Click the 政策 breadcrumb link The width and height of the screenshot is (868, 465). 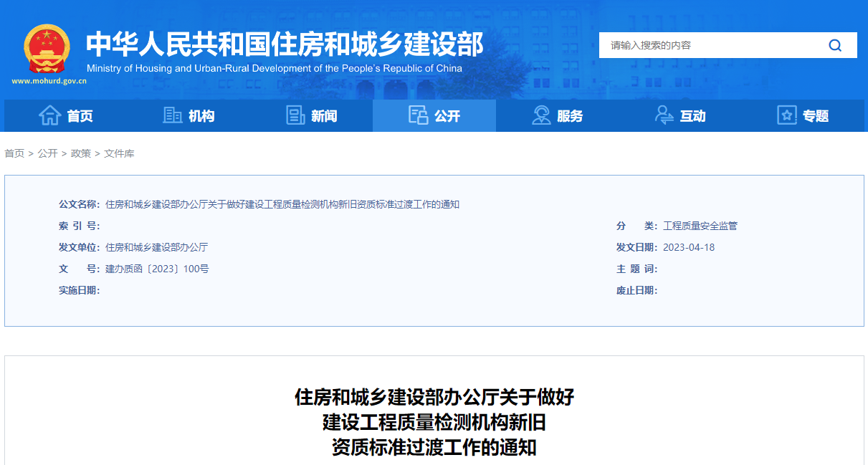pyautogui.click(x=81, y=153)
